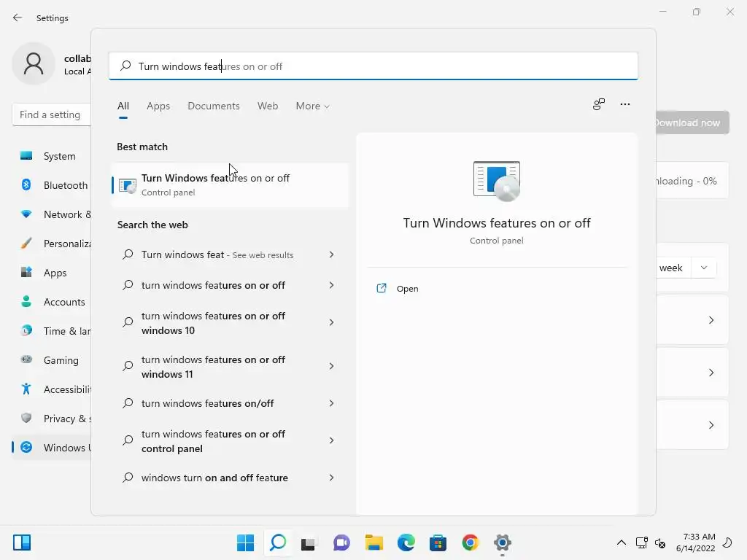747x560 pixels.
Task: Click the network status tray icon
Action: [641, 542]
